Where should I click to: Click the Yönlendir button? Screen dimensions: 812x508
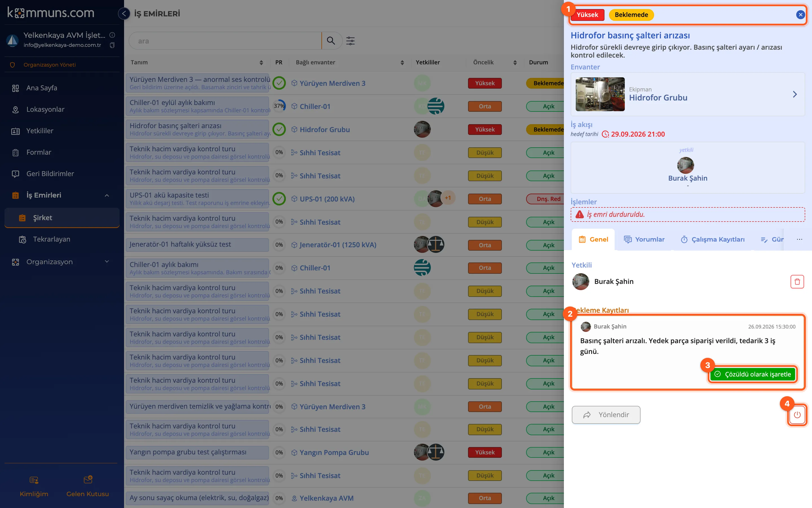click(606, 415)
